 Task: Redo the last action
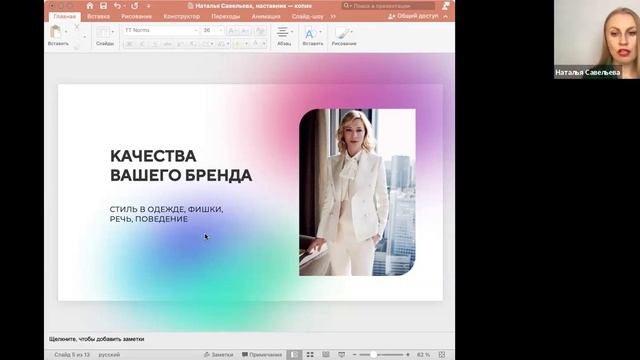click(x=134, y=6)
